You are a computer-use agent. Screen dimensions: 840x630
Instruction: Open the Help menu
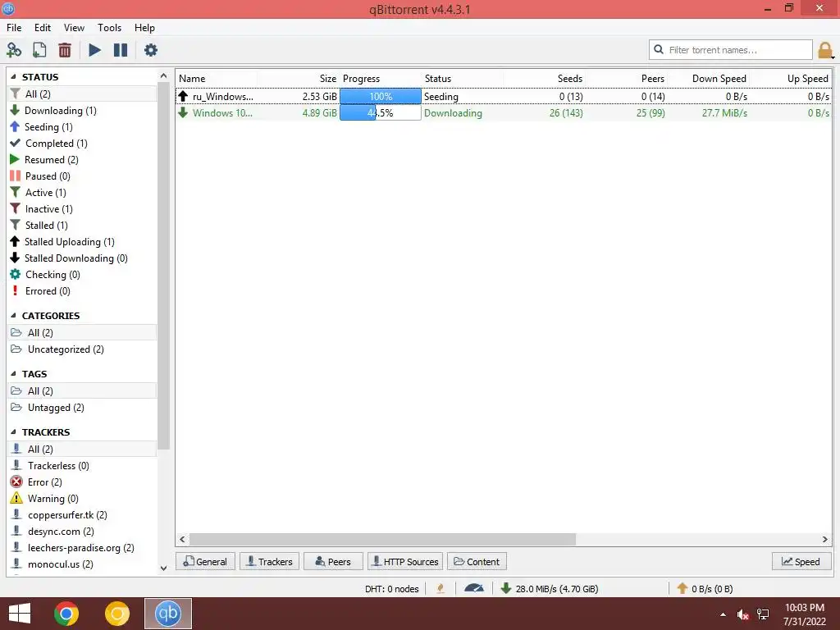pos(144,27)
